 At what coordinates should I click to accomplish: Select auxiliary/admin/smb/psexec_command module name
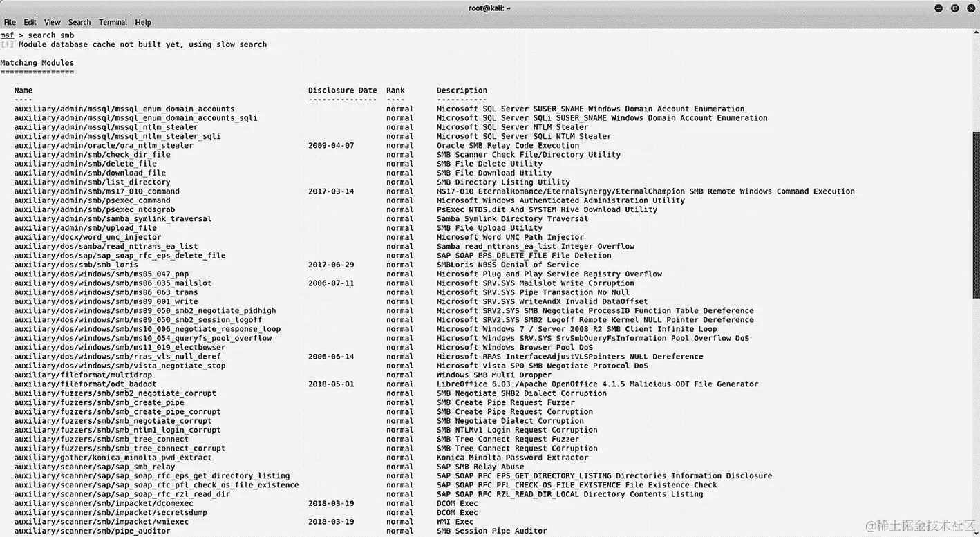click(x=93, y=200)
